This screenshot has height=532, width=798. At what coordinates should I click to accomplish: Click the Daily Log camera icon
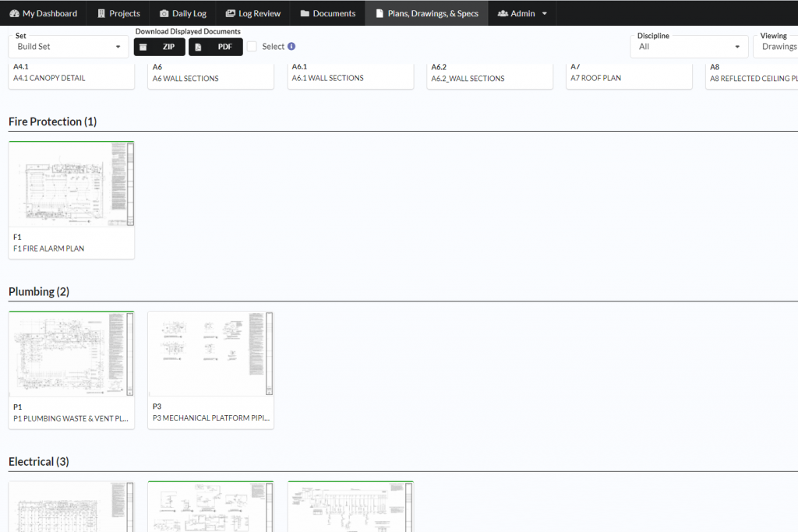(x=164, y=13)
